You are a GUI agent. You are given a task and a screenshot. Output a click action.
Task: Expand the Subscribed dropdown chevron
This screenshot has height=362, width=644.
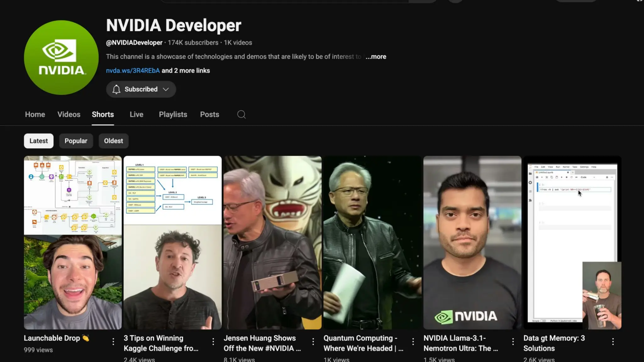(x=166, y=89)
